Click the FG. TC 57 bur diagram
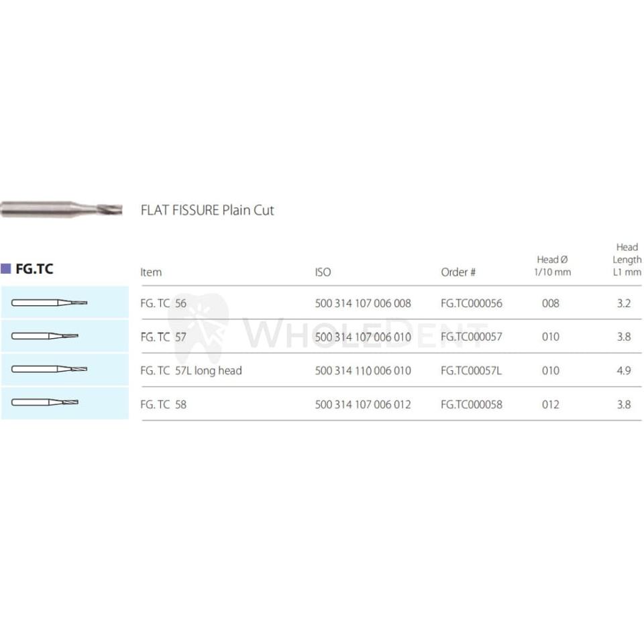Image resolution: width=644 pixels, height=644 pixels. (x=46, y=336)
